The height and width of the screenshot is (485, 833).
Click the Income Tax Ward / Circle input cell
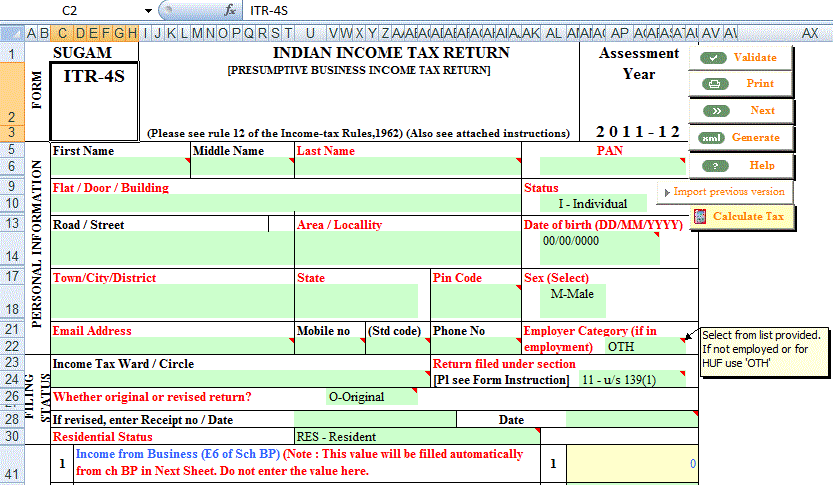[x=240, y=379]
